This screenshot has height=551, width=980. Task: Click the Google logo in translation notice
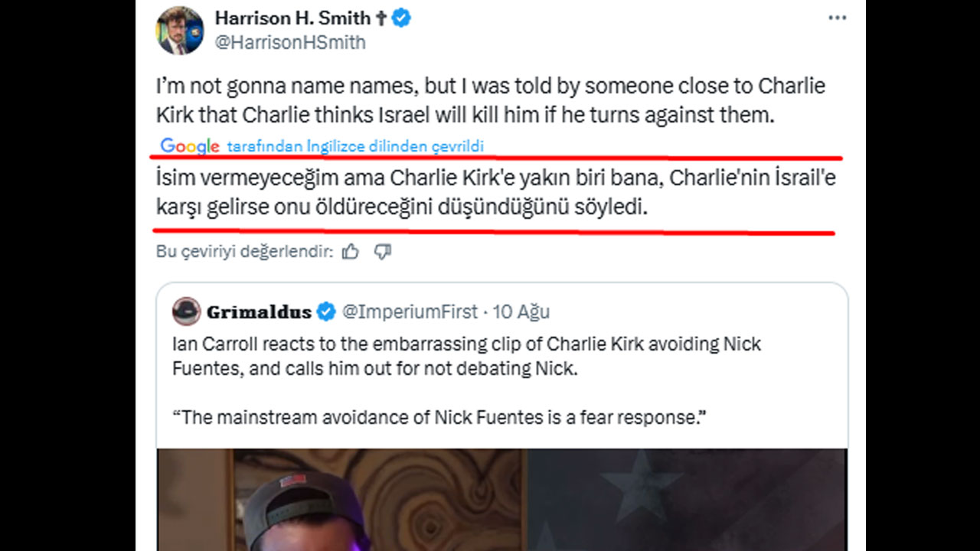[190, 146]
